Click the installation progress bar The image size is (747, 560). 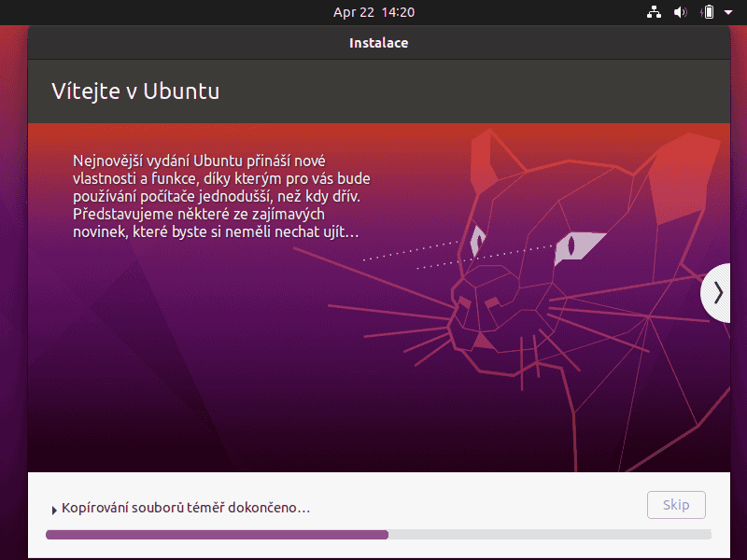click(x=378, y=535)
